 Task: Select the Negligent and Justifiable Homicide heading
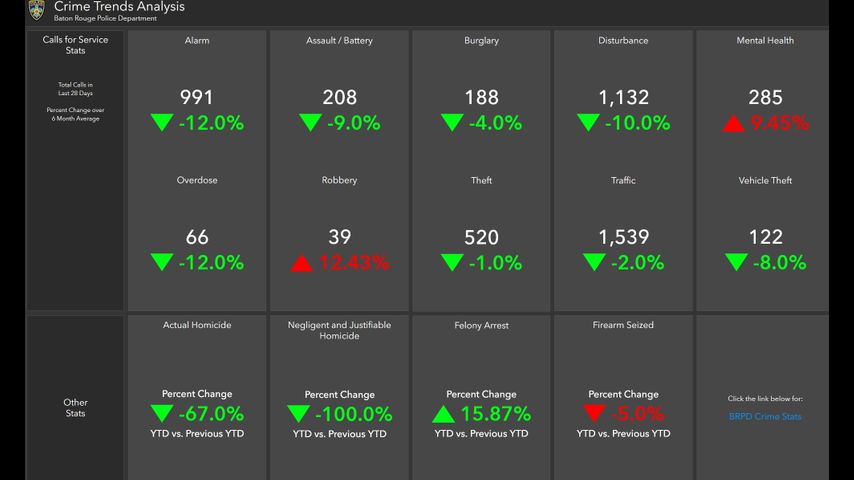(x=339, y=330)
